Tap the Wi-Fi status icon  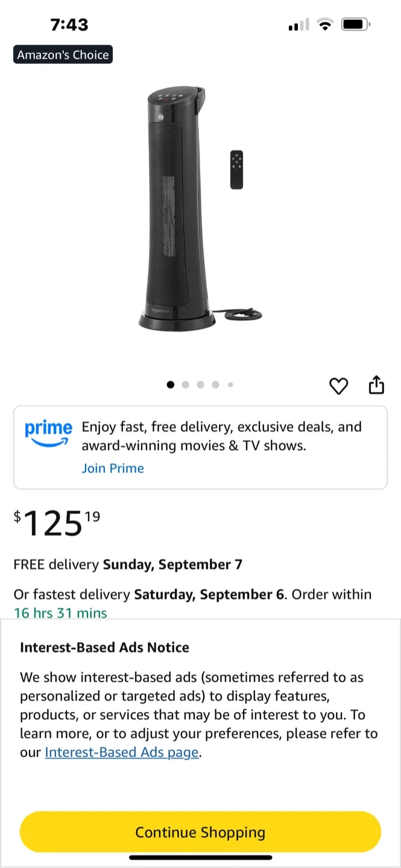point(326,25)
